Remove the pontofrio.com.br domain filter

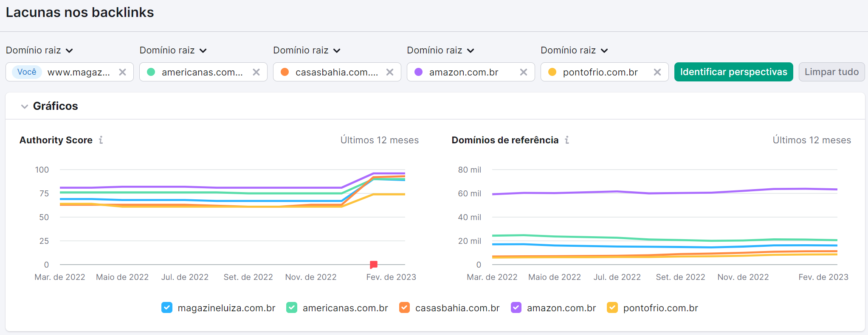click(x=658, y=72)
